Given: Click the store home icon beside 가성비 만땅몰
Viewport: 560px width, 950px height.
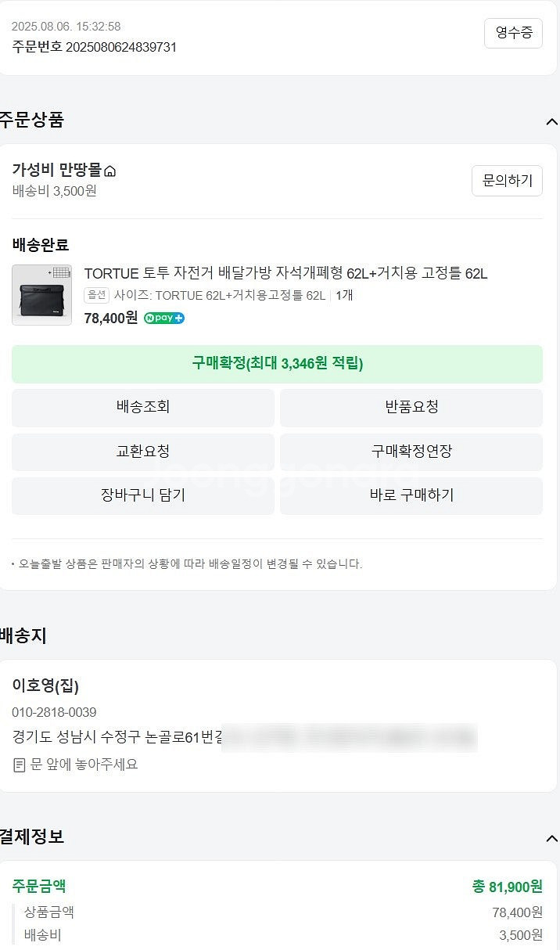Looking at the screenshot, I should tap(110, 171).
